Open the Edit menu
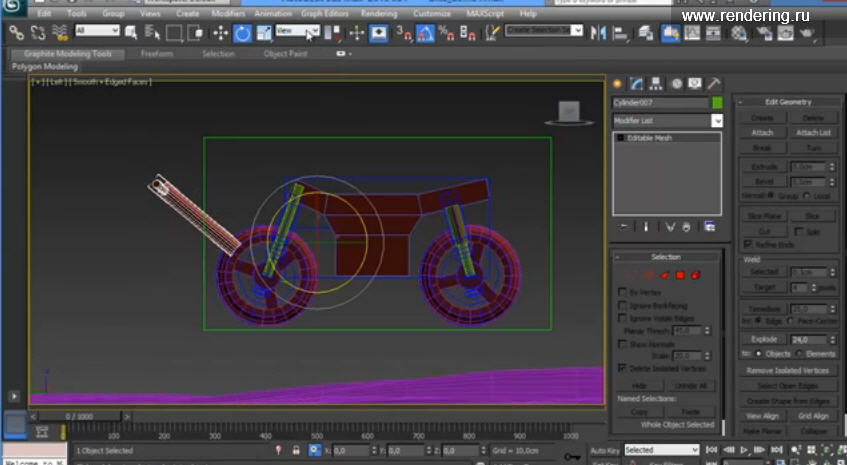 pos(44,14)
